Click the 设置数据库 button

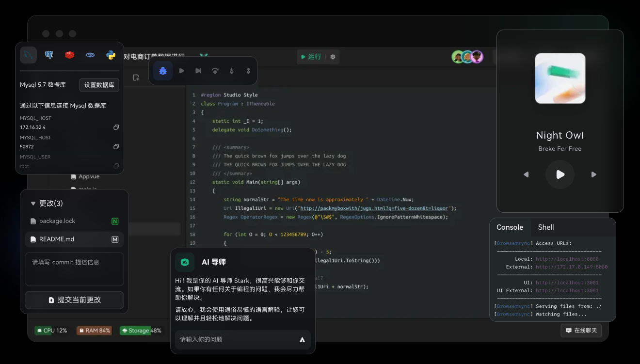(99, 85)
